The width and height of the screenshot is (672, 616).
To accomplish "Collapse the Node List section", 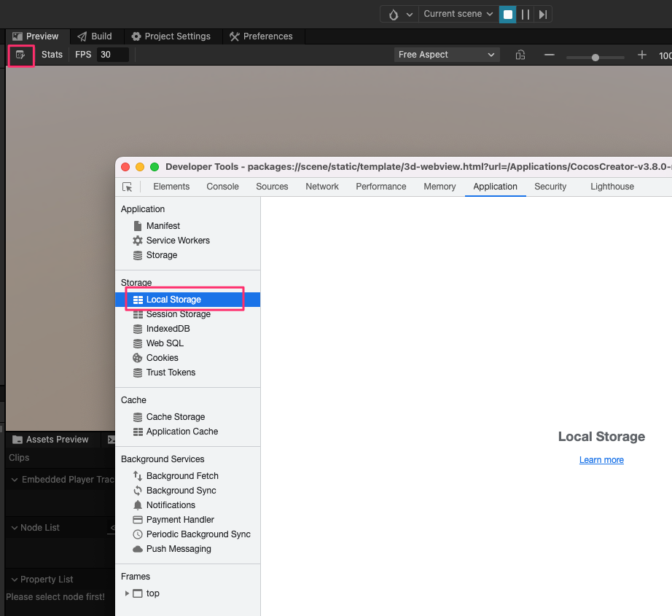I will [x=14, y=528].
